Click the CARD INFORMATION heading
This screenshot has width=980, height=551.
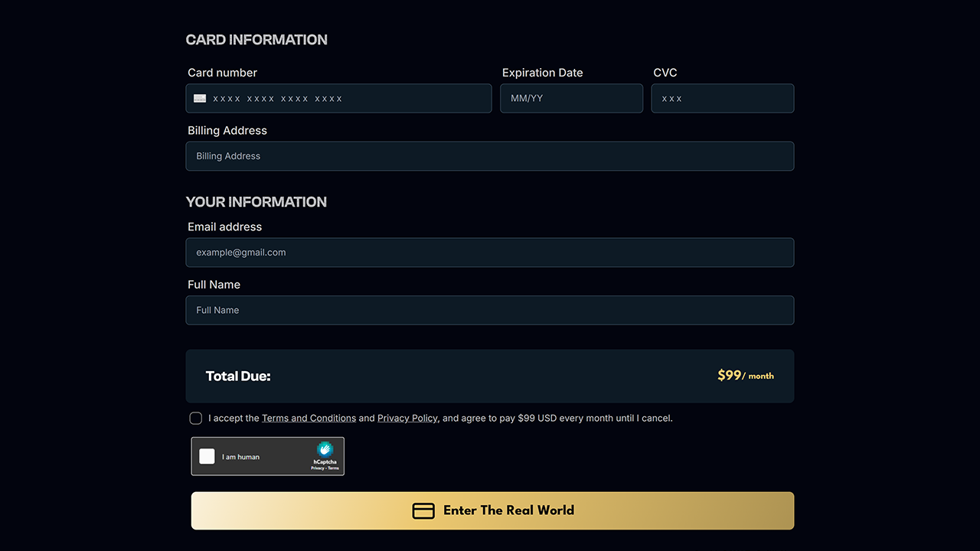click(256, 40)
